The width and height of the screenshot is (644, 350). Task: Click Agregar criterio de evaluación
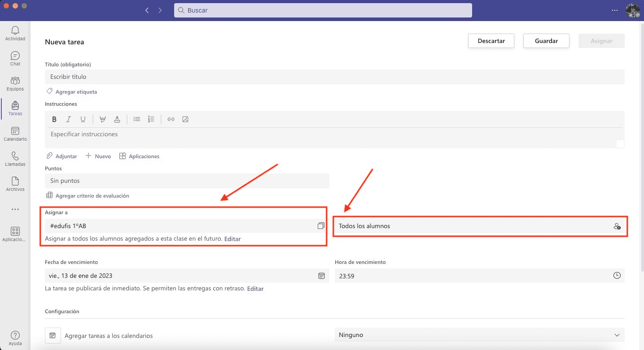pos(92,196)
